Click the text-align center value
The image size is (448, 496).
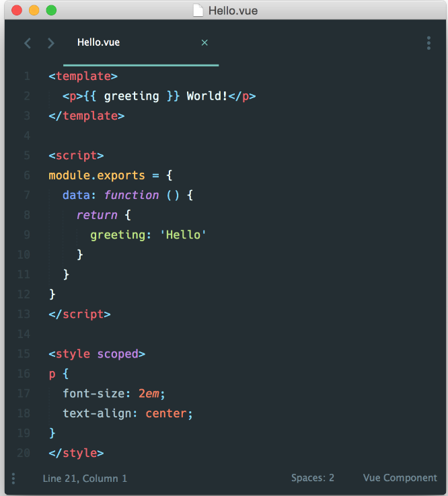pyautogui.click(x=166, y=413)
